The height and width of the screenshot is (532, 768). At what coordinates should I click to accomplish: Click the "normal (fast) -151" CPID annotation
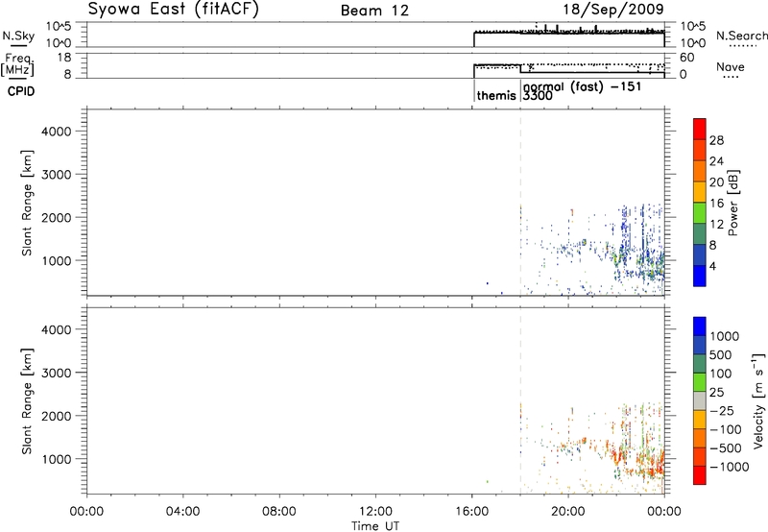(x=582, y=86)
